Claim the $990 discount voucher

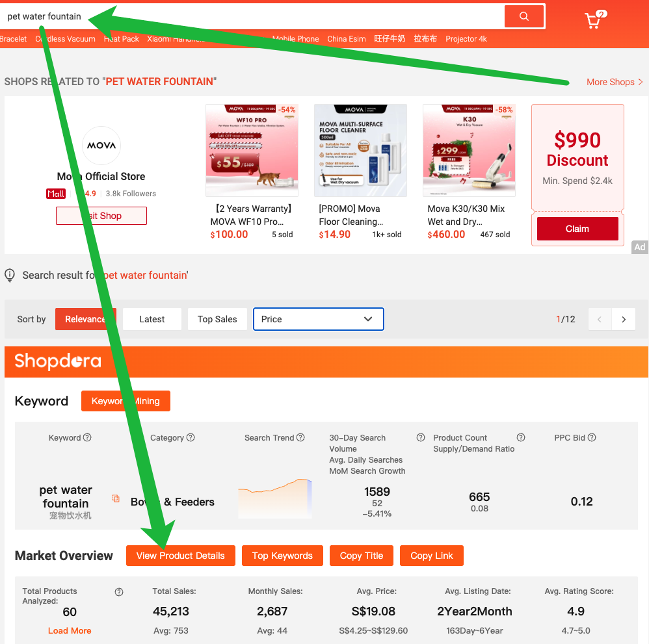(577, 229)
